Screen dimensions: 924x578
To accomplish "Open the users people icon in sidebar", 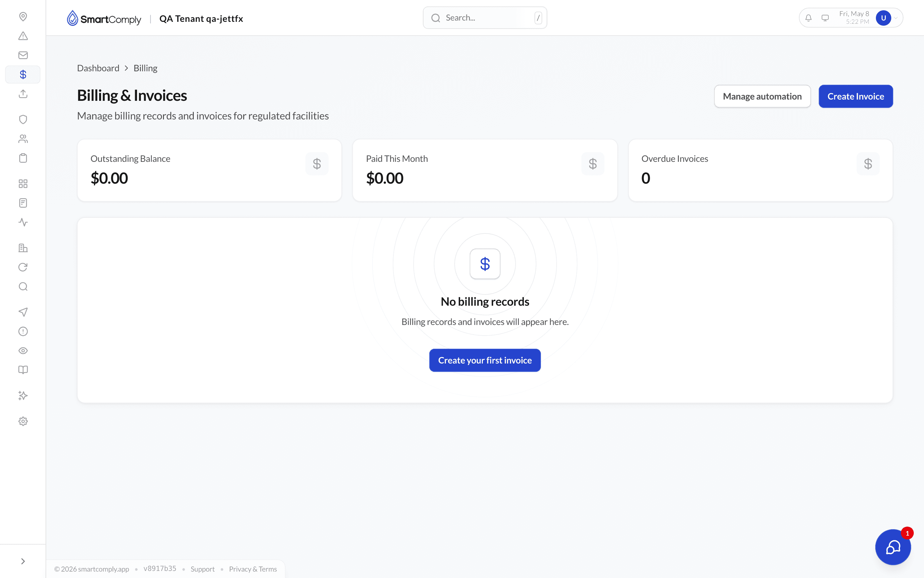I will [23, 139].
